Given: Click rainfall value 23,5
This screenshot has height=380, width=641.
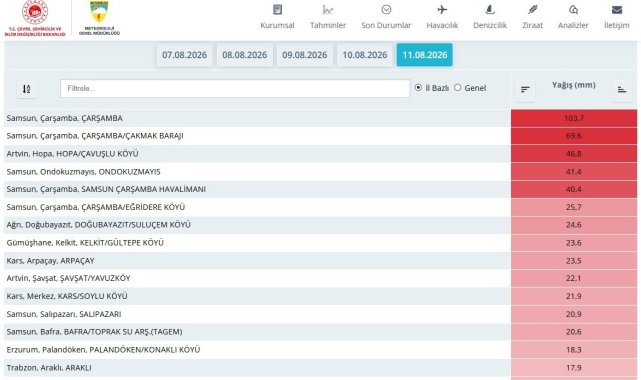Looking at the screenshot, I should pyautogui.click(x=574, y=261).
